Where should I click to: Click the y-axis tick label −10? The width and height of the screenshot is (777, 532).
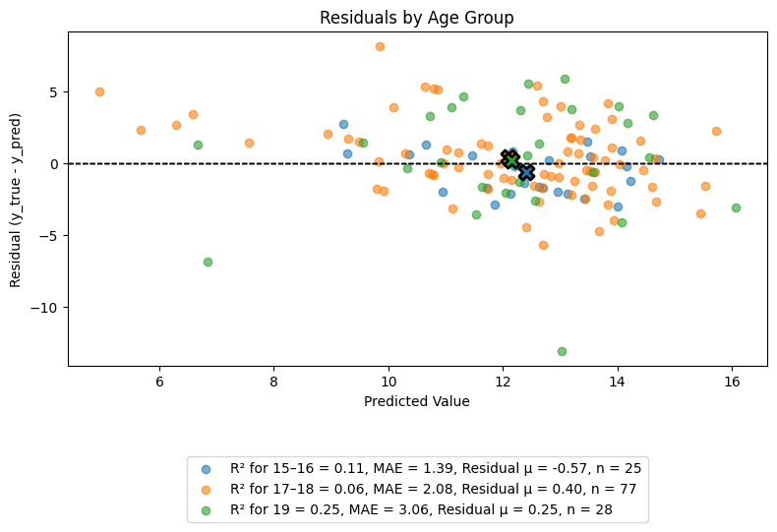pos(43,308)
